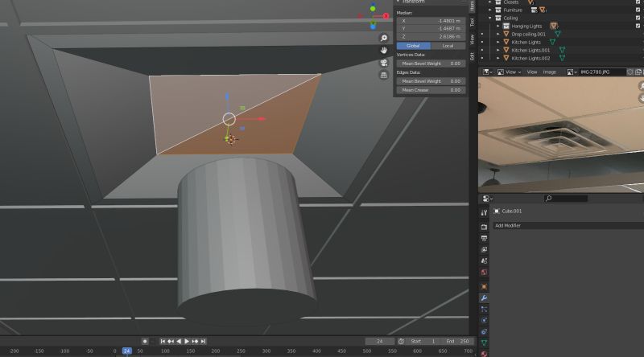Open the Modifiers wrench tab
This screenshot has width=644, height=357.
(484, 298)
